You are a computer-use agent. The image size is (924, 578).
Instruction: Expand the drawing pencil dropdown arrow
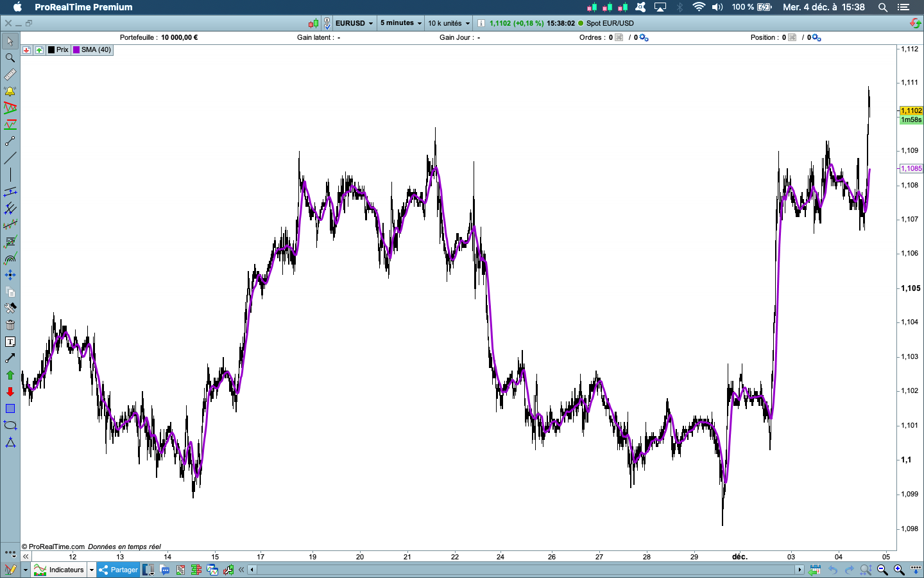(26, 570)
